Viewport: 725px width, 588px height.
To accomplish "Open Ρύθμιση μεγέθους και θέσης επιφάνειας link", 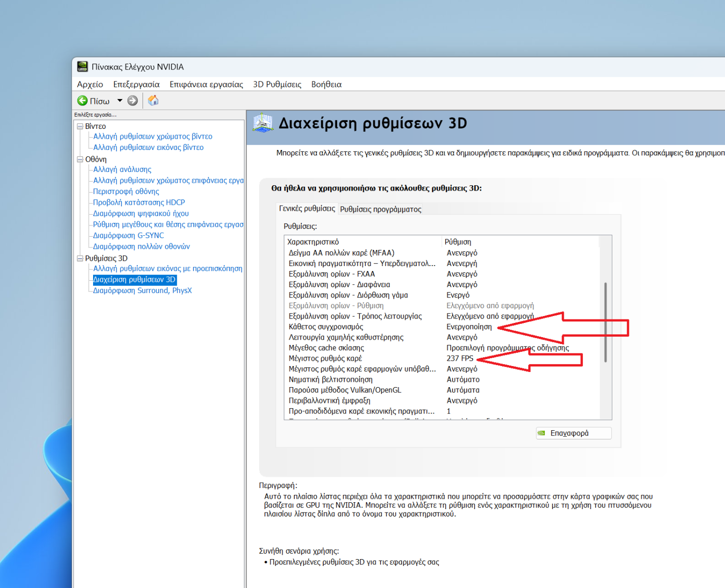I will [169, 224].
